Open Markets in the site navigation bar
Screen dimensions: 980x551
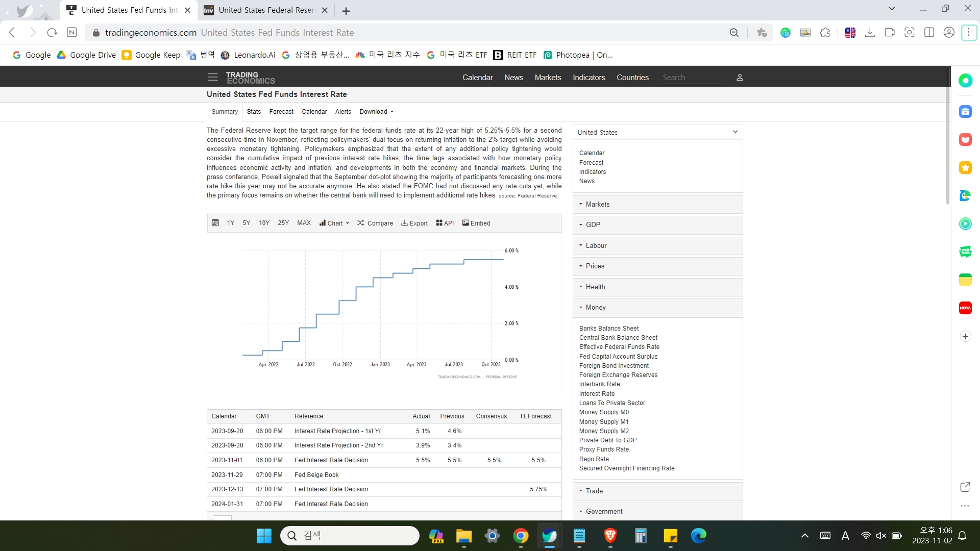tap(548, 78)
